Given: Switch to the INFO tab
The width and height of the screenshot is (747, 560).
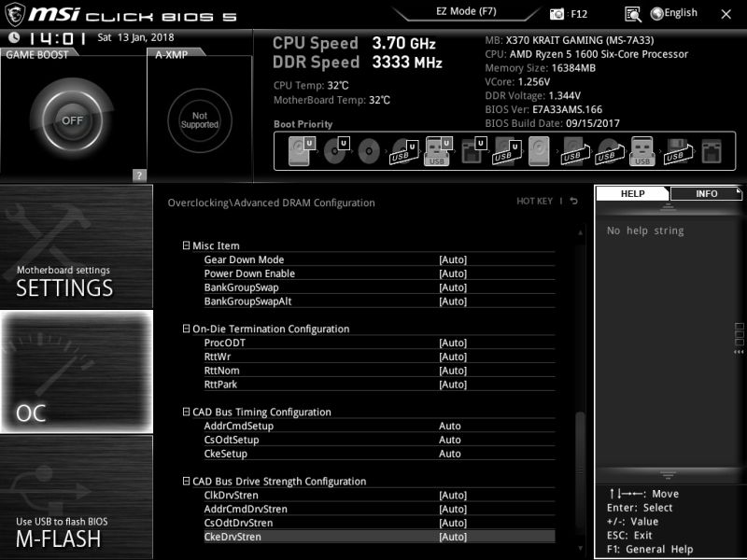Looking at the screenshot, I should click(x=706, y=193).
